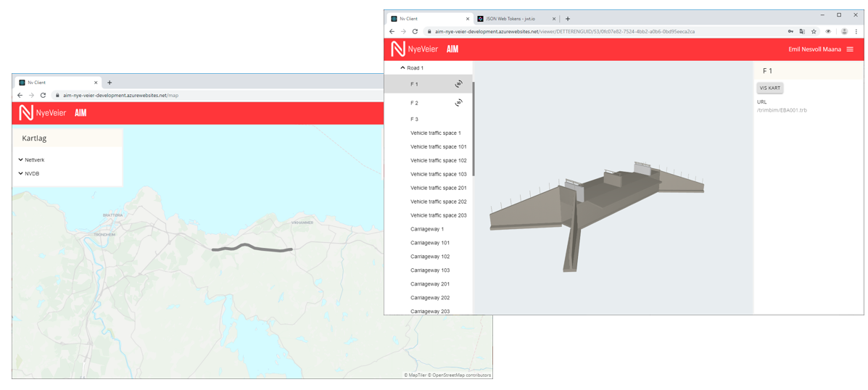The image size is (868, 390).
Task: Open the Chrome profile avatar in the viewer window
Action: click(x=844, y=32)
